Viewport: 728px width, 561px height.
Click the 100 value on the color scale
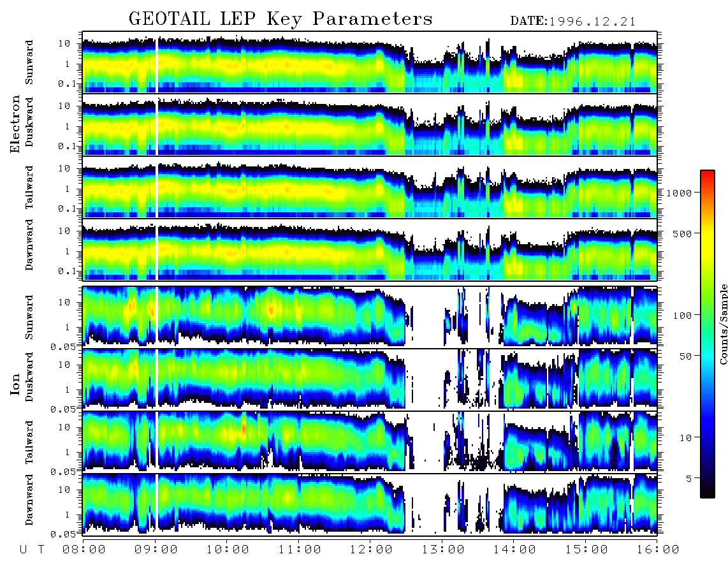tap(682, 316)
